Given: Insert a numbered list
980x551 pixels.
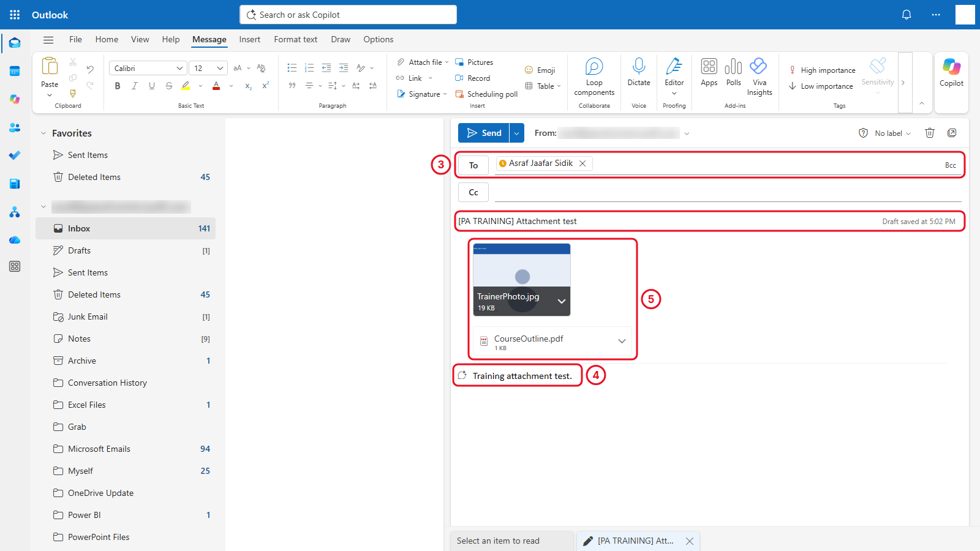Looking at the screenshot, I should click(309, 68).
